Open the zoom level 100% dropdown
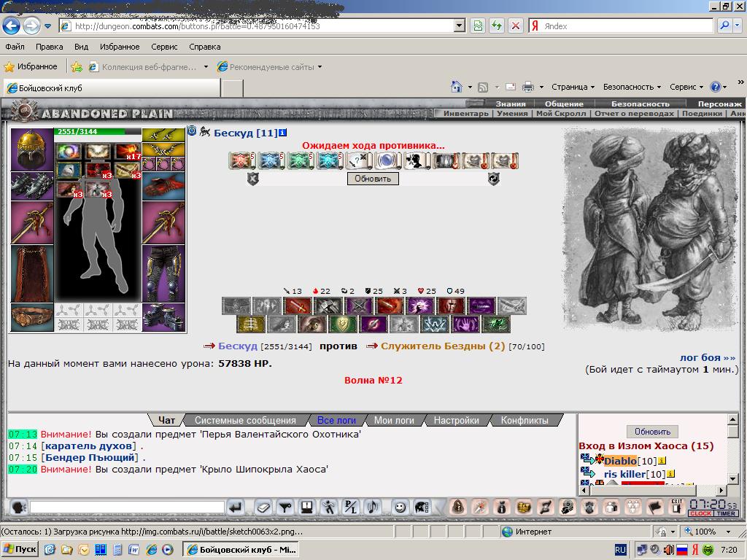 click(x=728, y=532)
